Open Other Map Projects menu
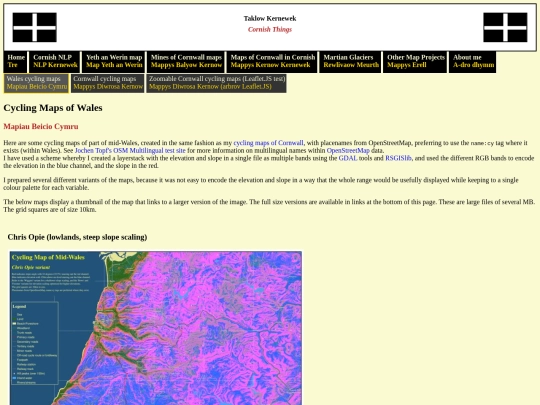Image resolution: width=540 pixels, height=405 pixels. tap(415, 62)
